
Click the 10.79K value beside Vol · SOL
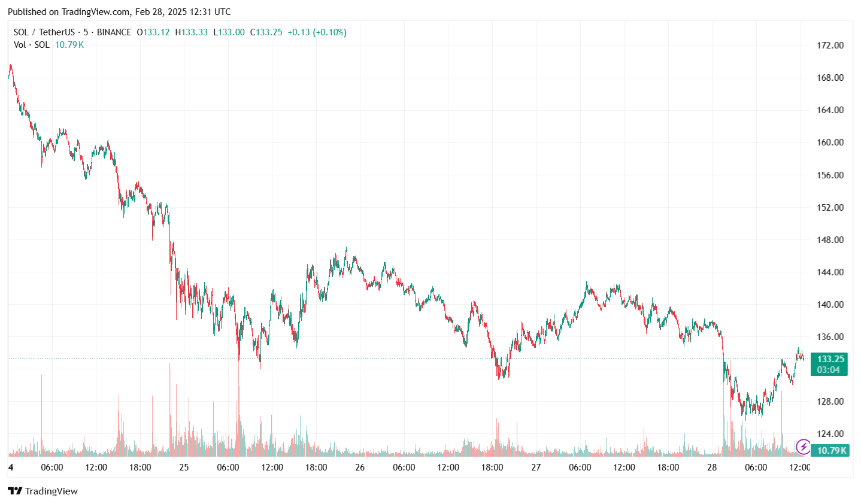(69, 45)
